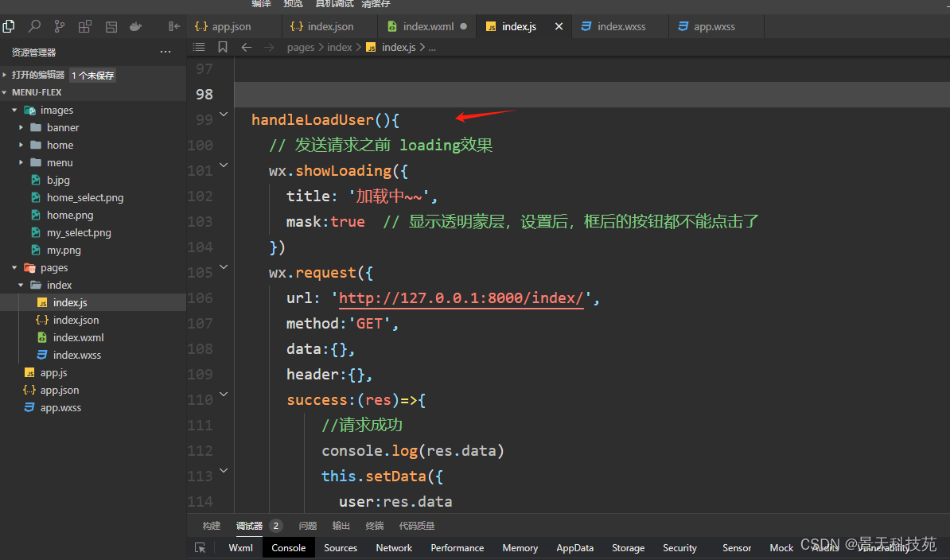Open the AppData debugger tab
Image resolution: width=950 pixels, height=560 pixels.
pos(575,548)
